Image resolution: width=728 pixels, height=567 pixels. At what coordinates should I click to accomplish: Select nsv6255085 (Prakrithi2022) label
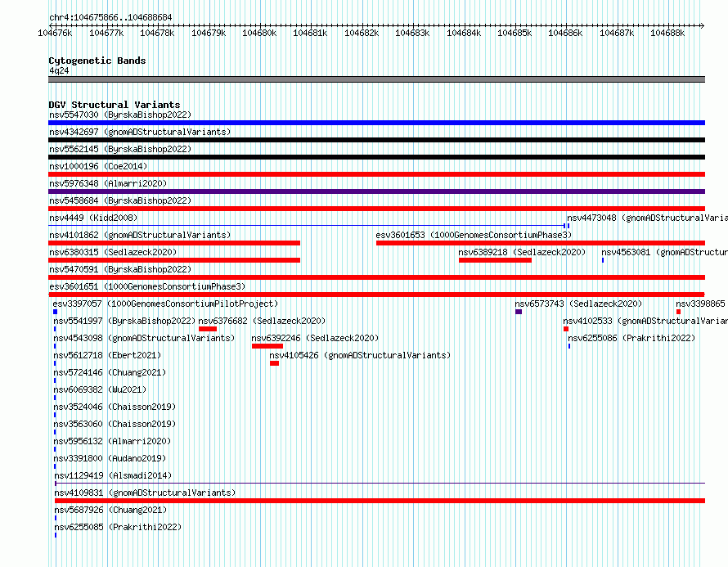point(118,527)
